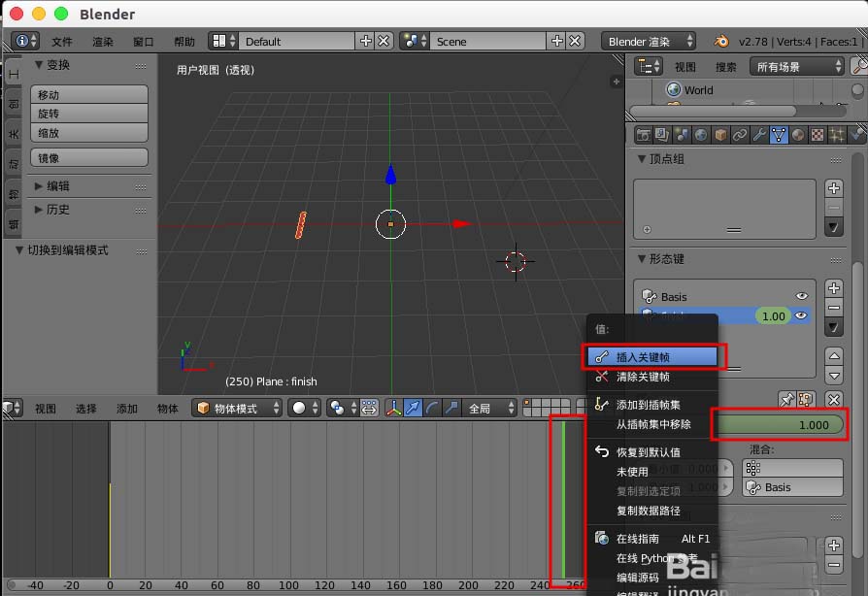Choose 添加到插帧集 from context menu

point(652,405)
